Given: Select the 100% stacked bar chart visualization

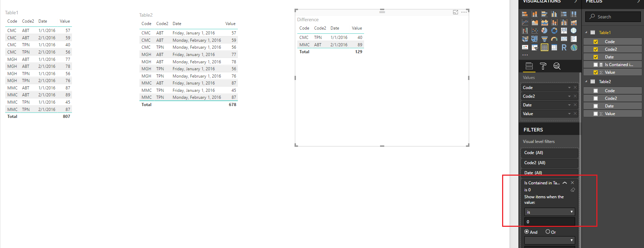Looking at the screenshot, I should pos(564,14).
